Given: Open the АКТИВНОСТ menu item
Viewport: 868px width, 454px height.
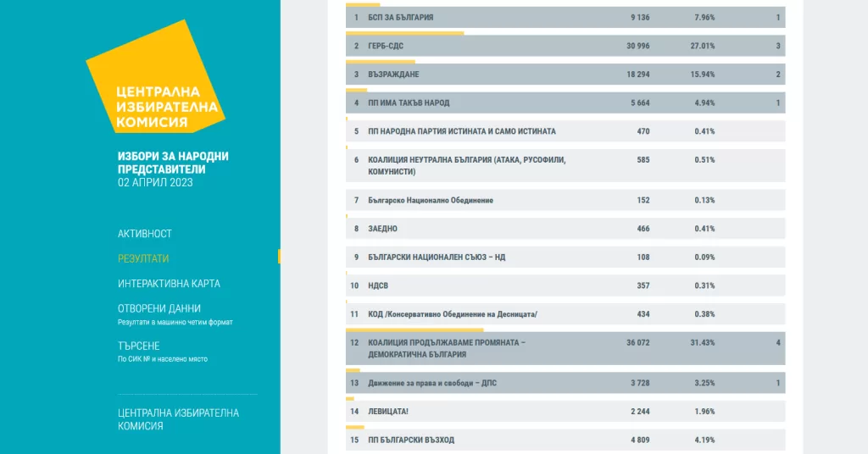Looking at the screenshot, I should point(144,234).
